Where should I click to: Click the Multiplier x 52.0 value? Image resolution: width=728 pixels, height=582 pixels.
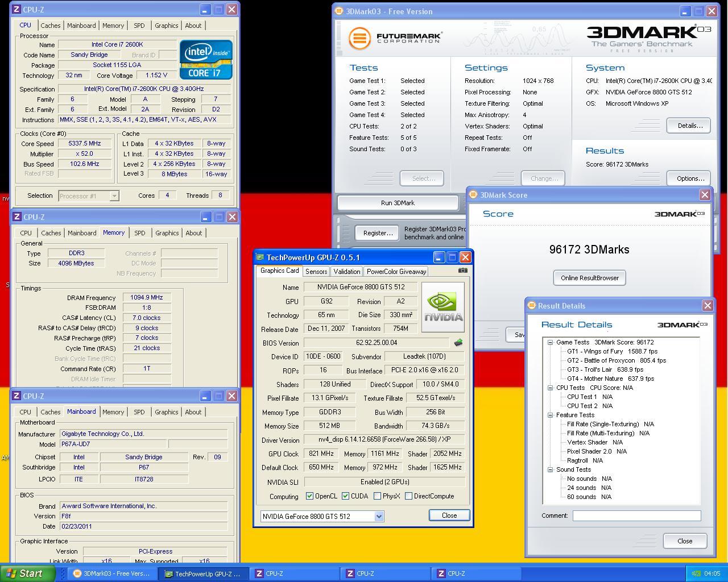tap(85, 154)
